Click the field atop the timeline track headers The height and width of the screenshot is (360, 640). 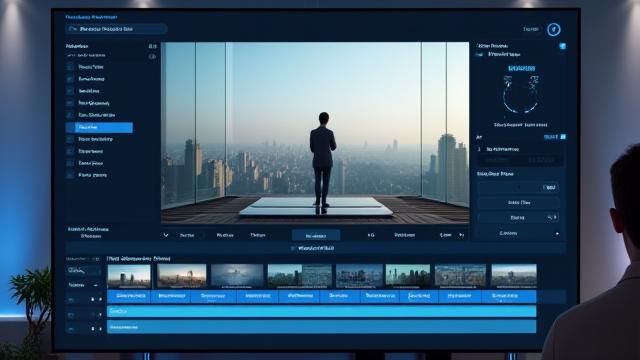pos(84,271)
